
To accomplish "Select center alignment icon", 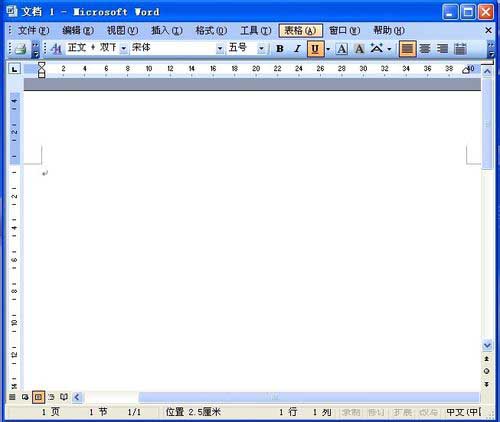I will (425, 49).
